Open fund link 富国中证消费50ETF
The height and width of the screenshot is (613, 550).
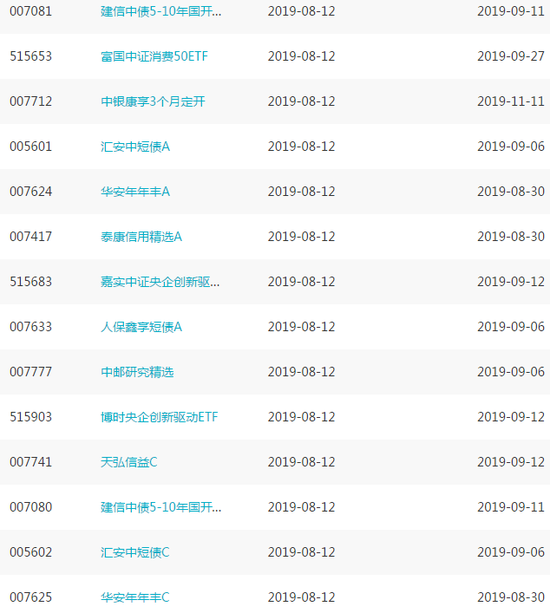[154, 57]
